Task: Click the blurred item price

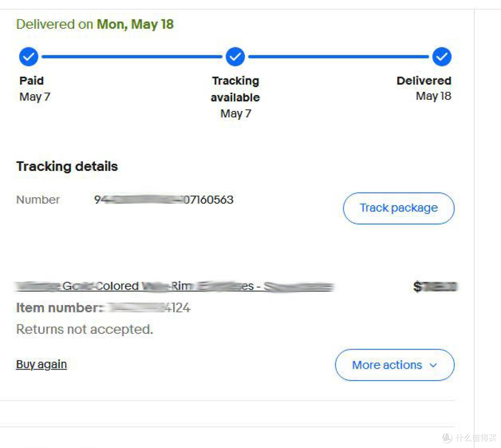Action: tap(435, 286)
